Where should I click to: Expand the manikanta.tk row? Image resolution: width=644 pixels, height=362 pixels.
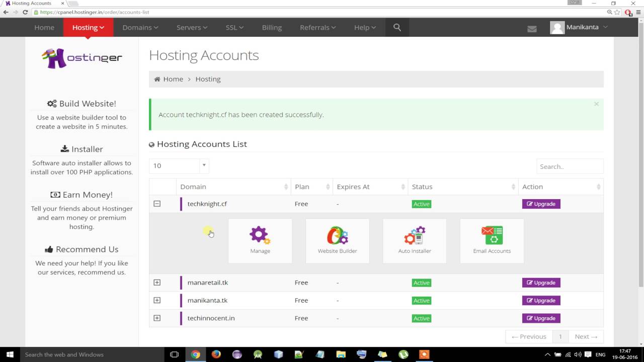click(x=157, y=300)
